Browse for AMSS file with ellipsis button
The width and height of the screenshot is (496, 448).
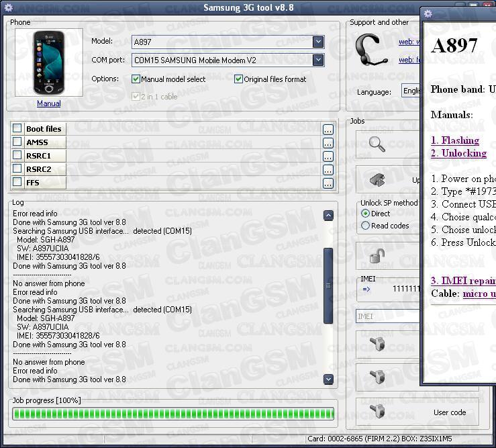328,144
